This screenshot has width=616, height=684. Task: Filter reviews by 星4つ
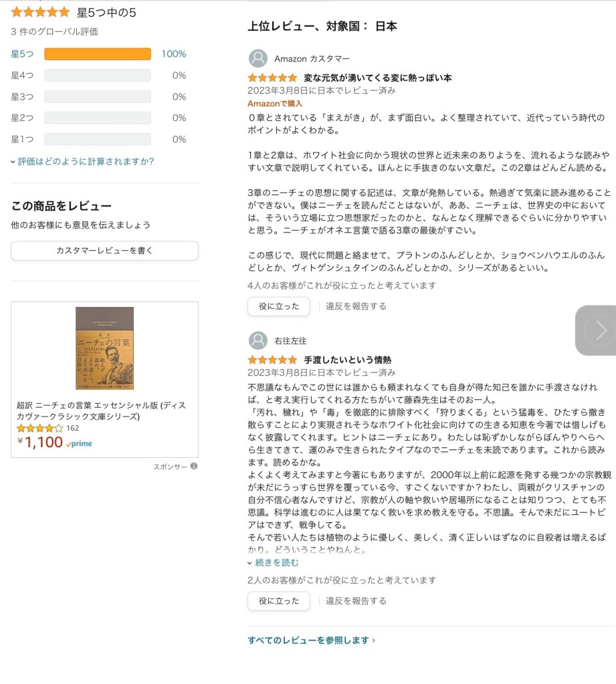click(x=22, y=76)
